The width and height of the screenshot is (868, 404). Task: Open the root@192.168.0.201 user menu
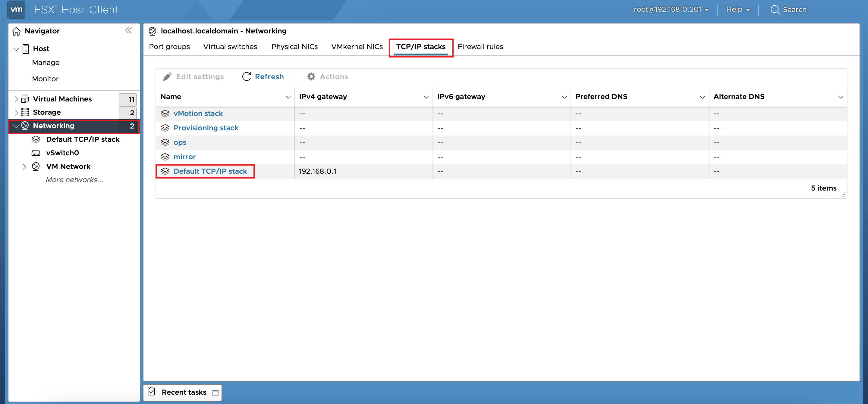[x=671, y=9]
